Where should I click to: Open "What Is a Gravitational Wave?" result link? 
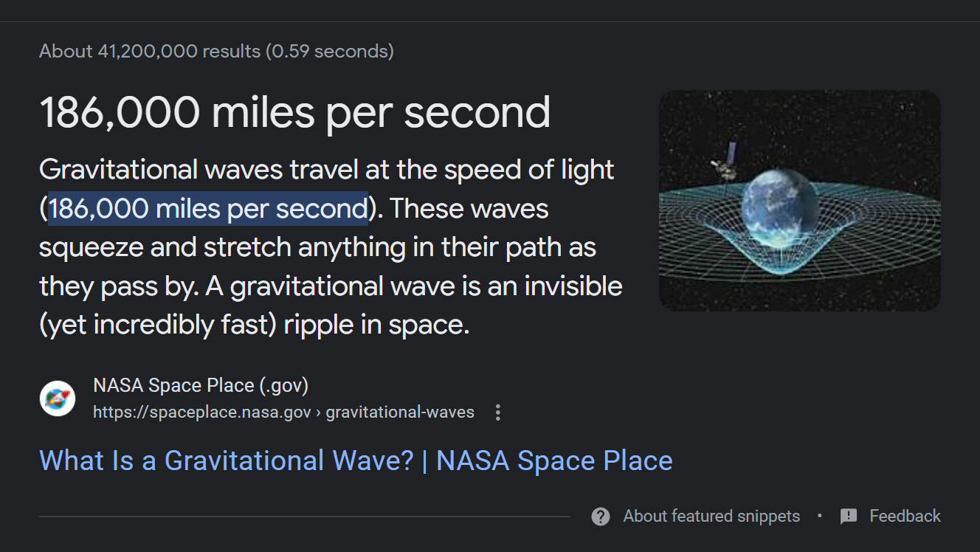coord(356,460)
